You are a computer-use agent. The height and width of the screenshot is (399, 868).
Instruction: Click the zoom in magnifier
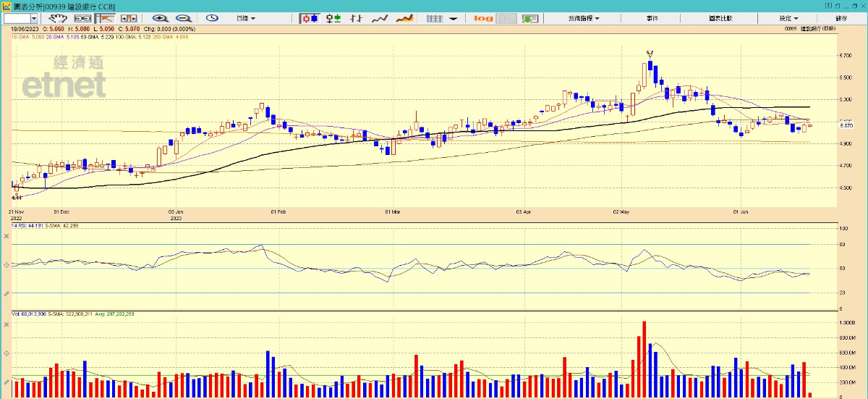(160, 18)
